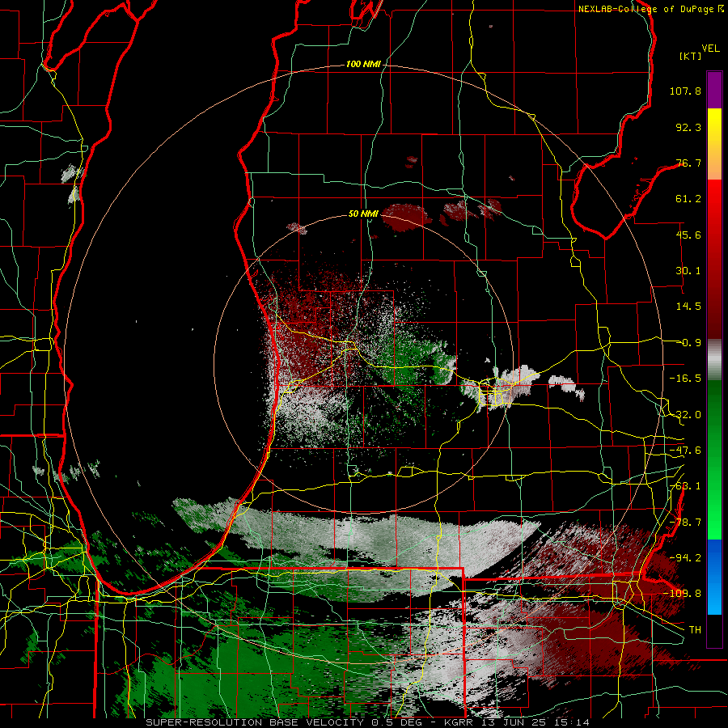Click the 92.3 velocity scale value
This screenshot has height=728, width=728.
pyautogui.click(x=688, y=127)
